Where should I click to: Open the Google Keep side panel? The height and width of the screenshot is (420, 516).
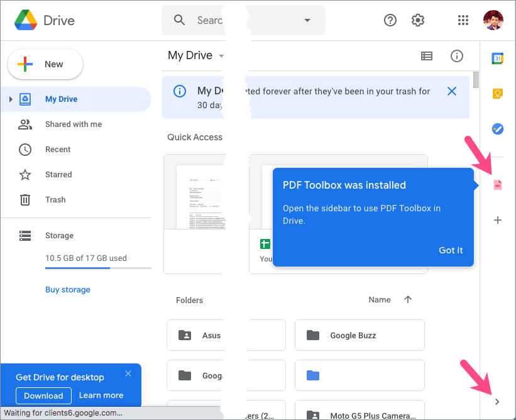497,94
